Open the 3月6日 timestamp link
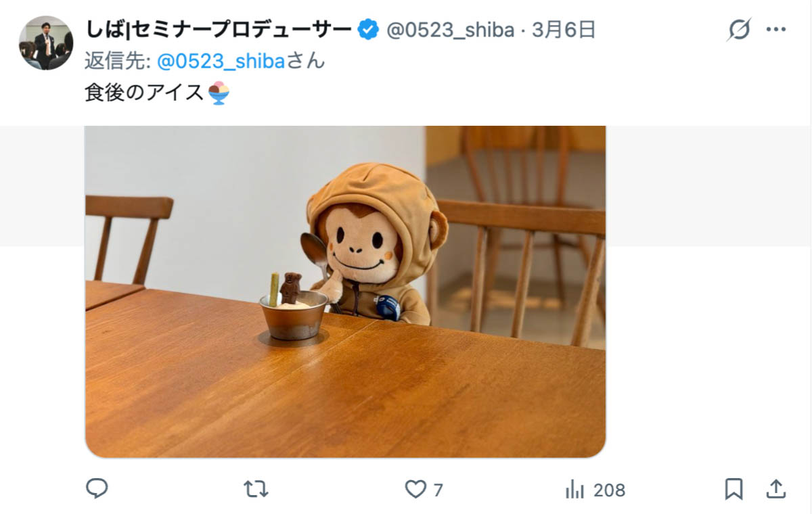 click(564, 30)
